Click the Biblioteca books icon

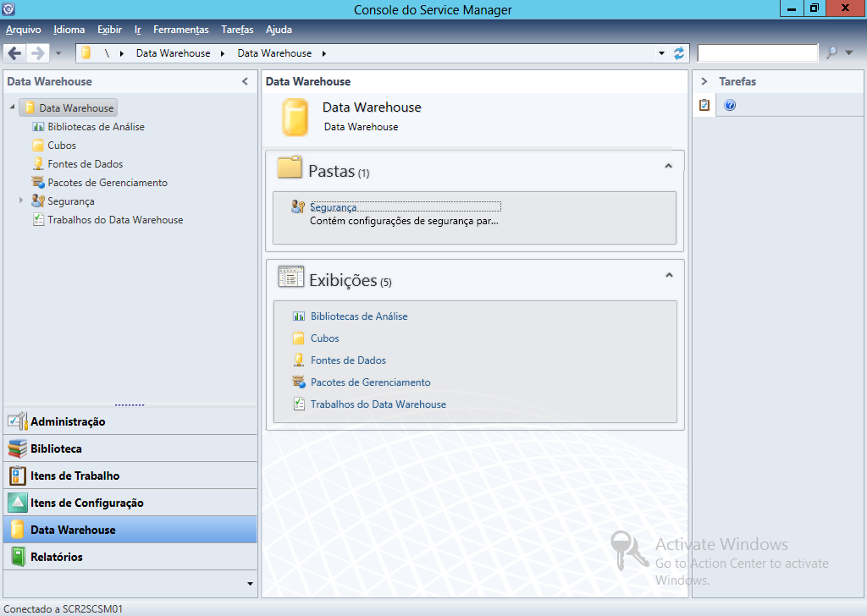tap(17, 448)
